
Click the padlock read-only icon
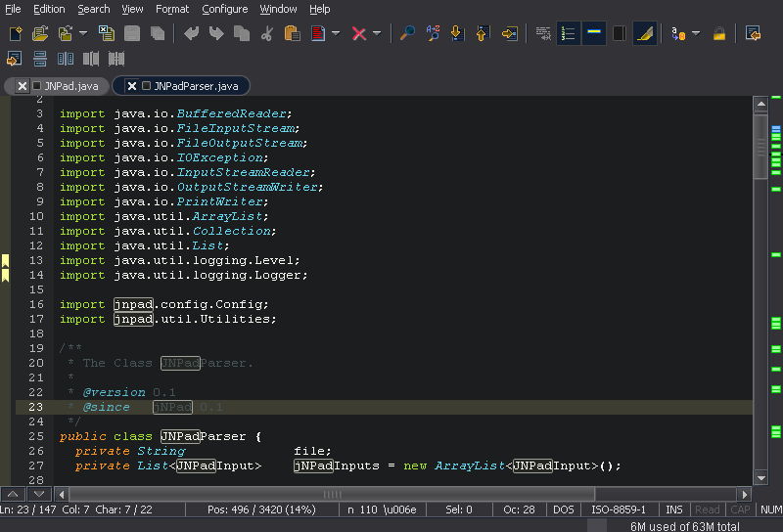point(719,34)
